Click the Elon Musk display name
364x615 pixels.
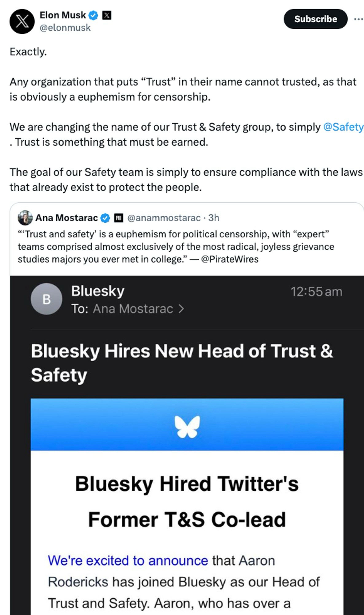pos(63,15)
